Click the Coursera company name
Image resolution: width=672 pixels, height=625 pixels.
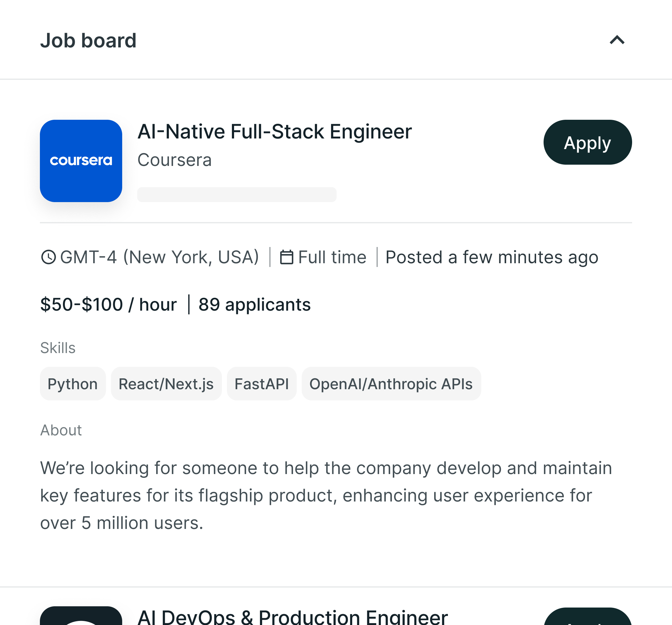(x=175, y=160)
